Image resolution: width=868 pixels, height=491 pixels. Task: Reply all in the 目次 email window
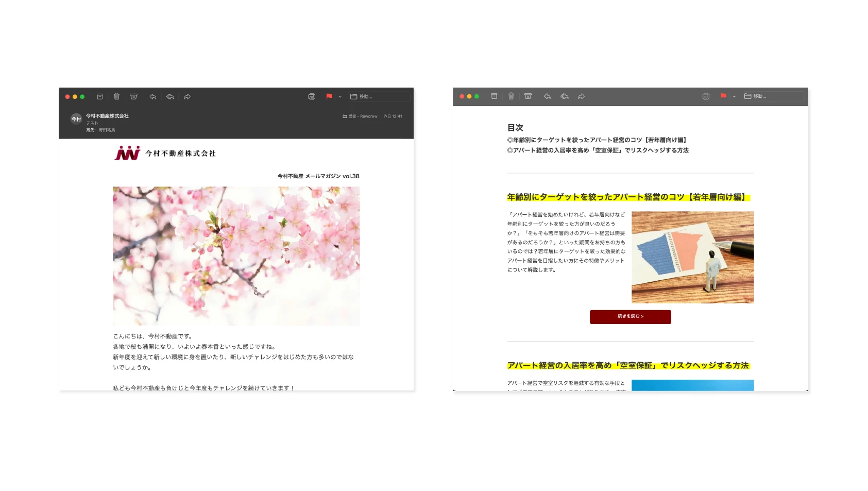(565, 96)
